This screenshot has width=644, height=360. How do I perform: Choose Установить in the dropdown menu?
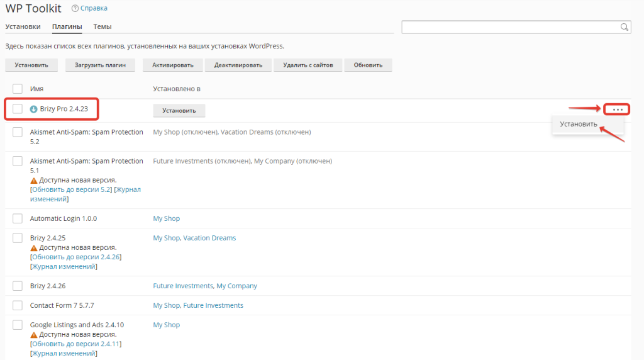[579, 124]
